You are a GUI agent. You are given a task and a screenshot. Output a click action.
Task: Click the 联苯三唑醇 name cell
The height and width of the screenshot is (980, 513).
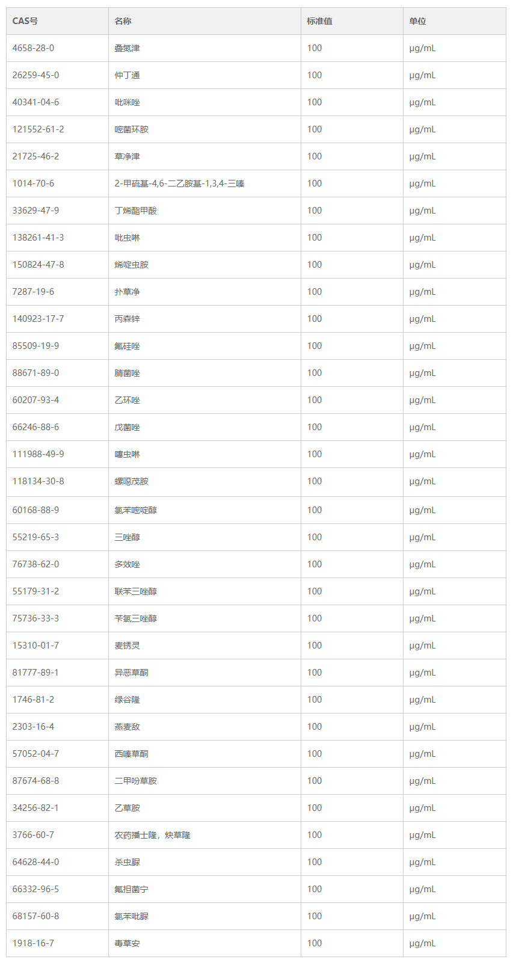[135, 591]
